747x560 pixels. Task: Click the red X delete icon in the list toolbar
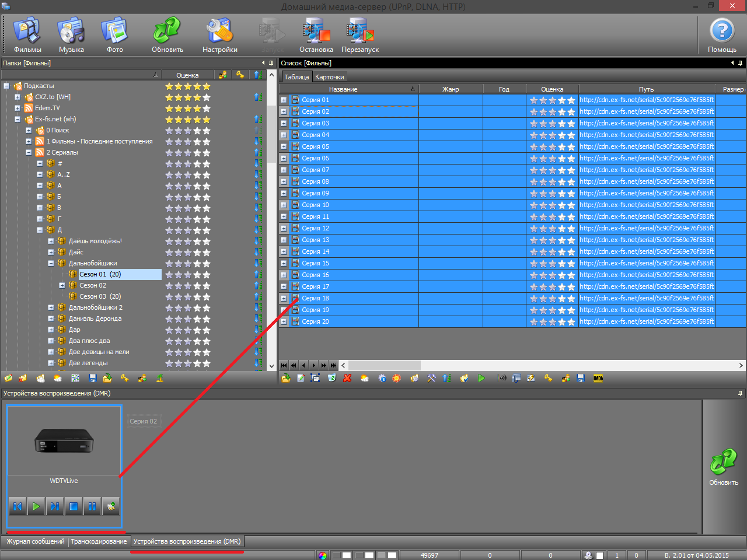[x=347, y=379]
